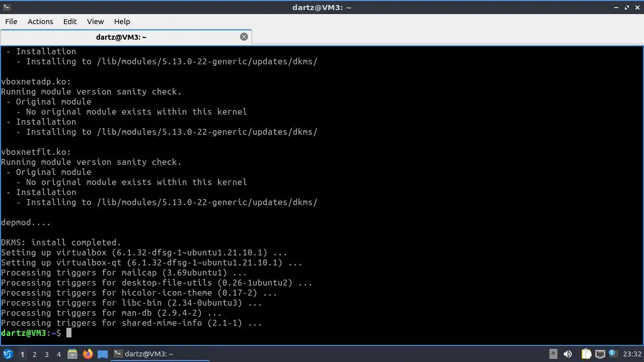The width and height of the screenshot is (644, 362).
Task: Open the Actions menu
Action: click(x=40, y=22)
